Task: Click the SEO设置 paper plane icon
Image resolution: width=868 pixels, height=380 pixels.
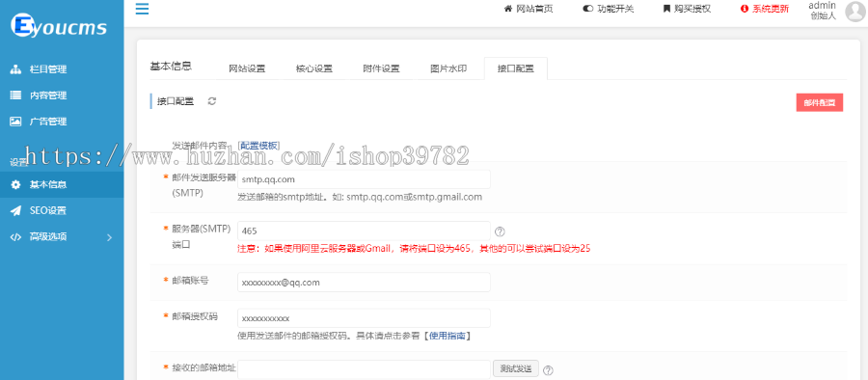Action: pos(15,210)
